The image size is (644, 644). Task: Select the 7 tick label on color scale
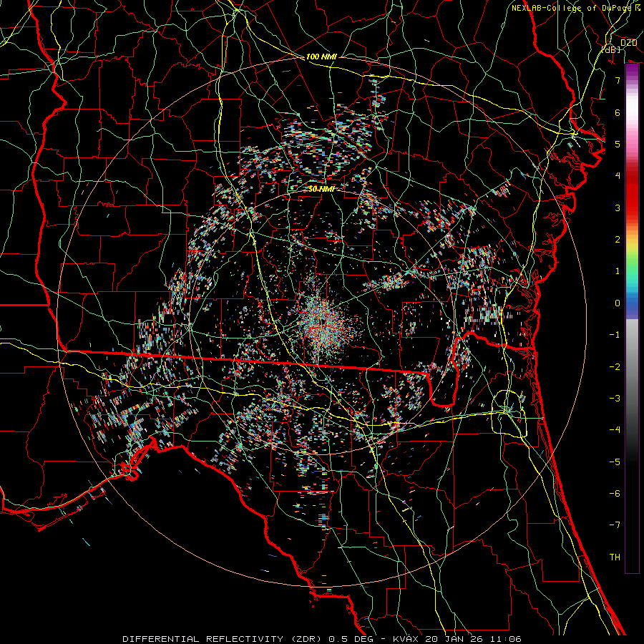[x=617, y=81]
